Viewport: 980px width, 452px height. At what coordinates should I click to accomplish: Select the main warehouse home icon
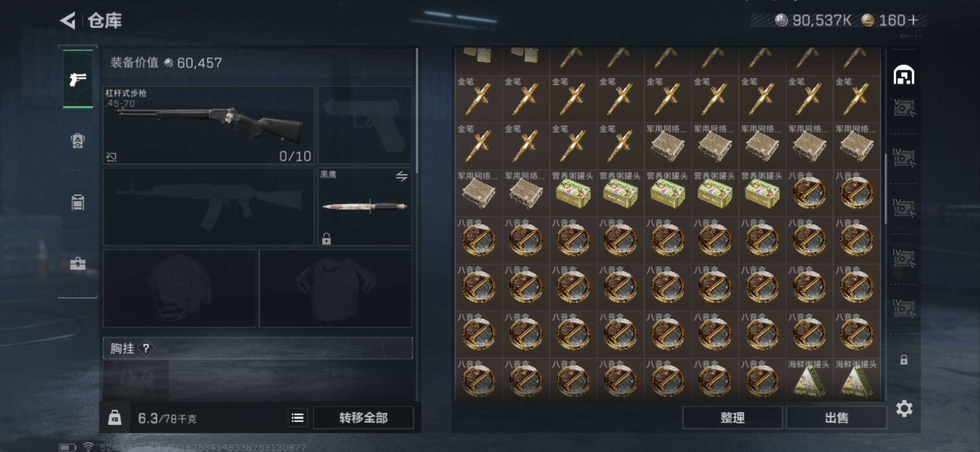click(904, 75)
